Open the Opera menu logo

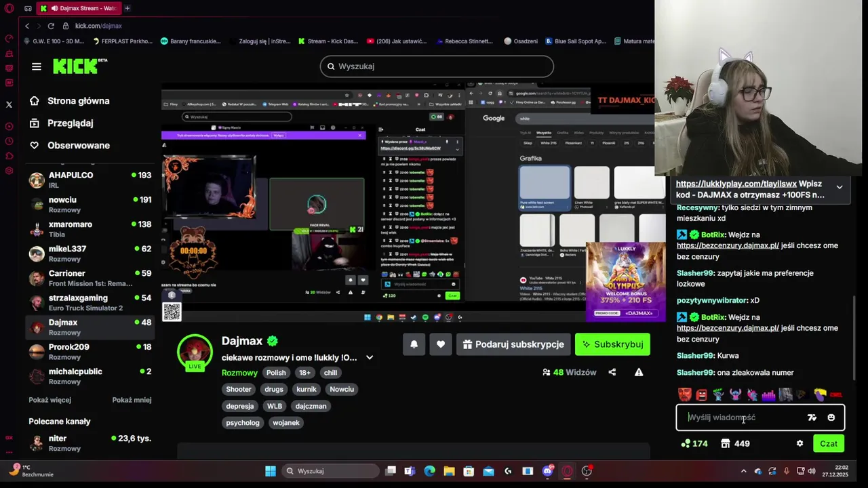[9, 9]
